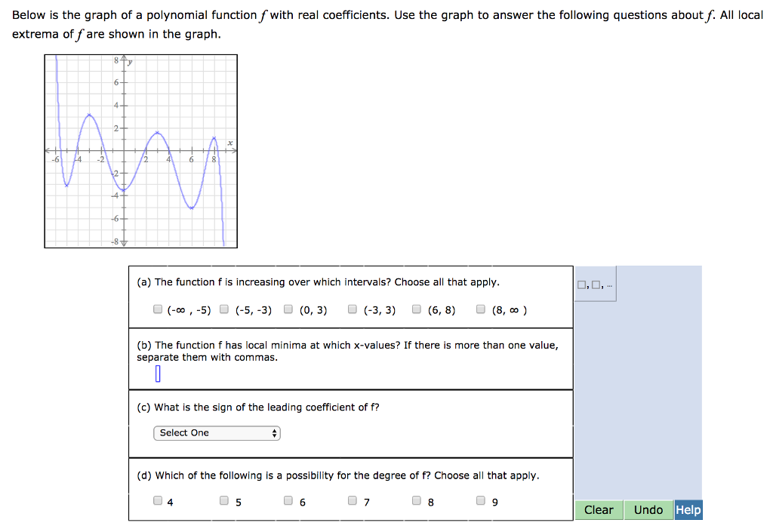The height and width of the screenshot is (532, 773).
Task: Check the interval (-3, 3) checkbox
Action: pos(352,309)
